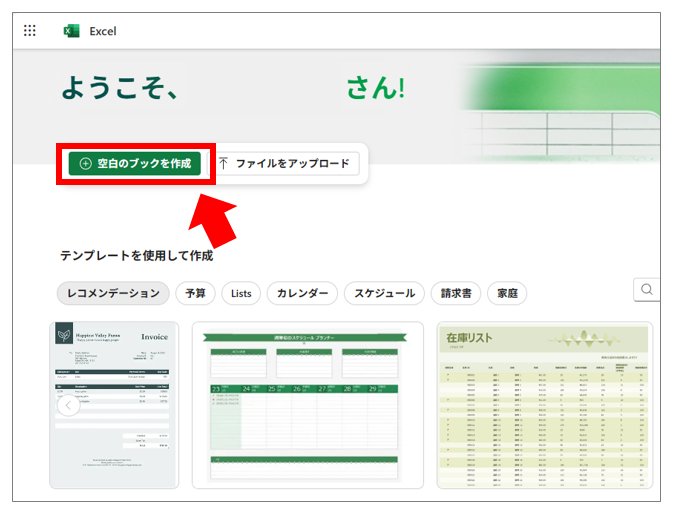Image resolution: width=674 pixels, height=513 pixels.
Task: Click the Excel title text
Action: (x=103, y=31)
